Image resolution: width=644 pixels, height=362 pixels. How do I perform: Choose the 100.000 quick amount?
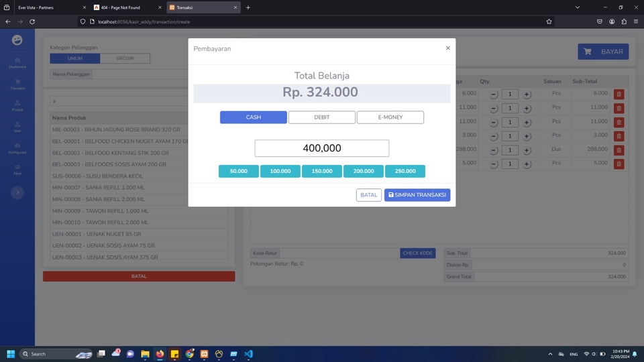coord(280,171)
